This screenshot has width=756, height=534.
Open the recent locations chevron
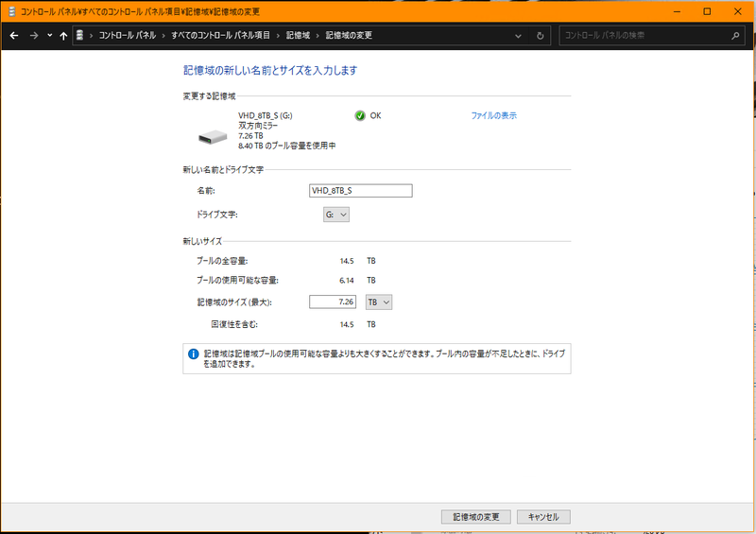coord(49,36)
